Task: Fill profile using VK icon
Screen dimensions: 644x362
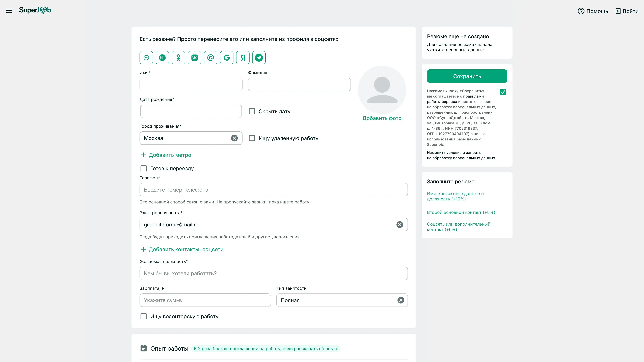Action: pyautogui.click(x=195, y=58)
